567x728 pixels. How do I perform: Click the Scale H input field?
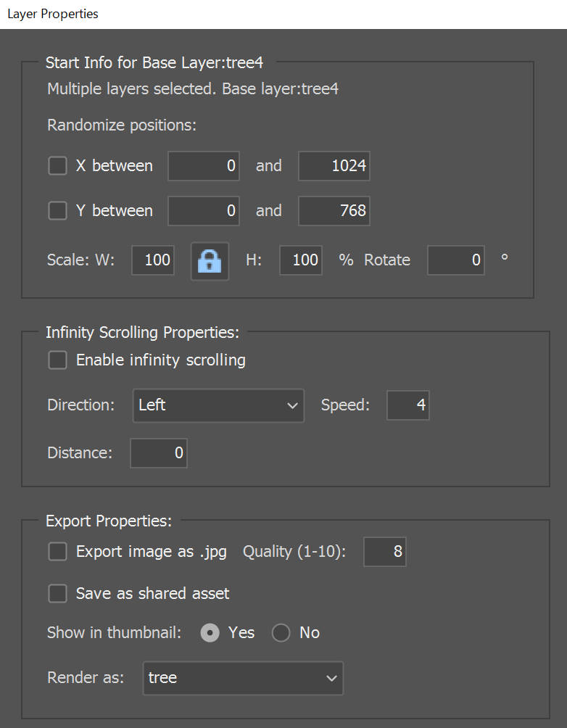[301, 260]
